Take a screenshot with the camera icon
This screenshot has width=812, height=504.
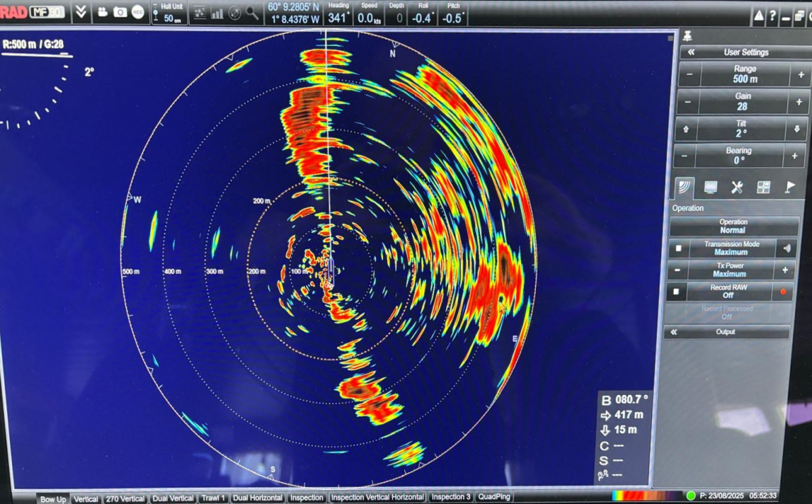click(120, 12)
